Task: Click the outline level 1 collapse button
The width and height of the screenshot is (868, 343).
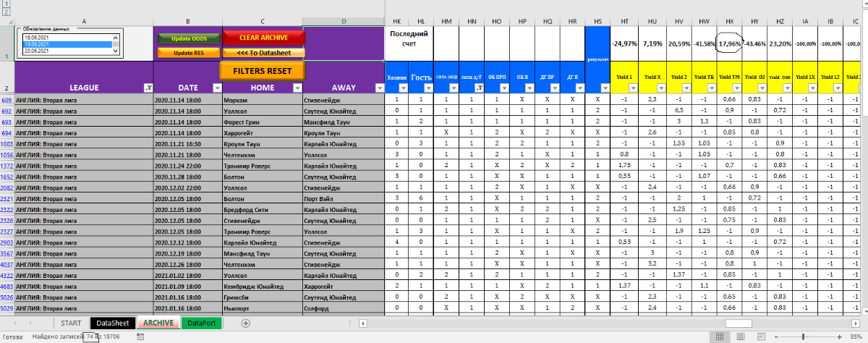Action: coord(7,4)
